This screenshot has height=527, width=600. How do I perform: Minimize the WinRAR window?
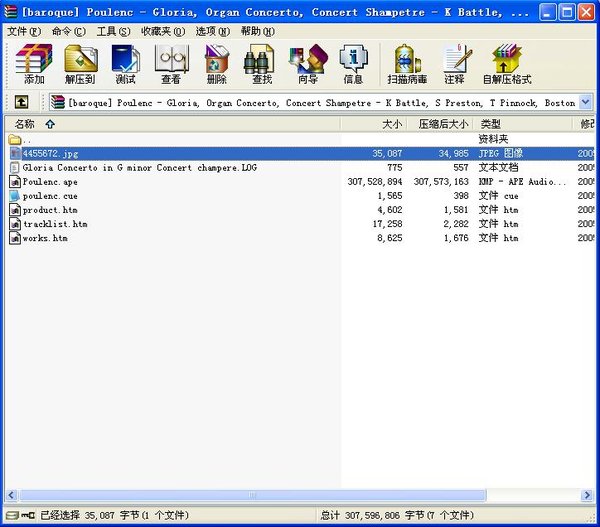548,12
